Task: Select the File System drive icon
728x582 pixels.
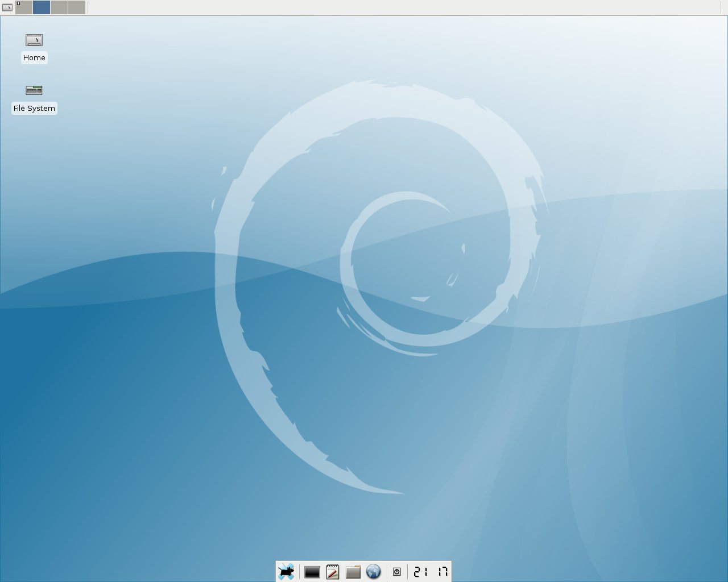Action: (34, 90)
